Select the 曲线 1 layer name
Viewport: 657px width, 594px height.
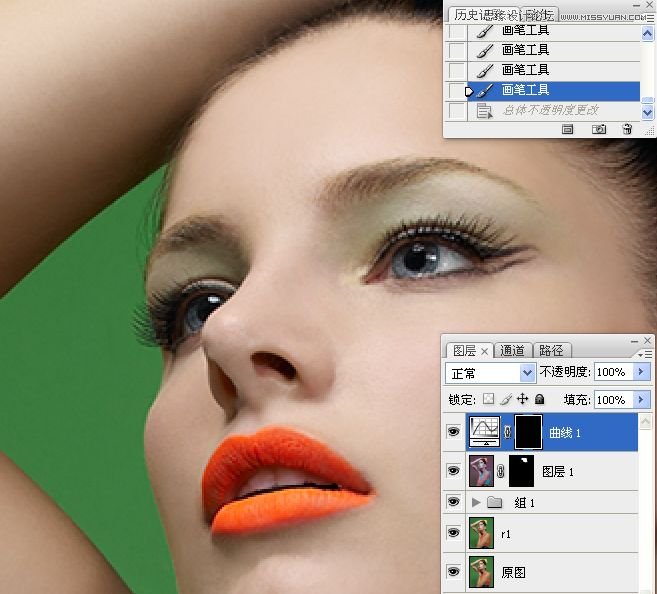click(565, 433)
